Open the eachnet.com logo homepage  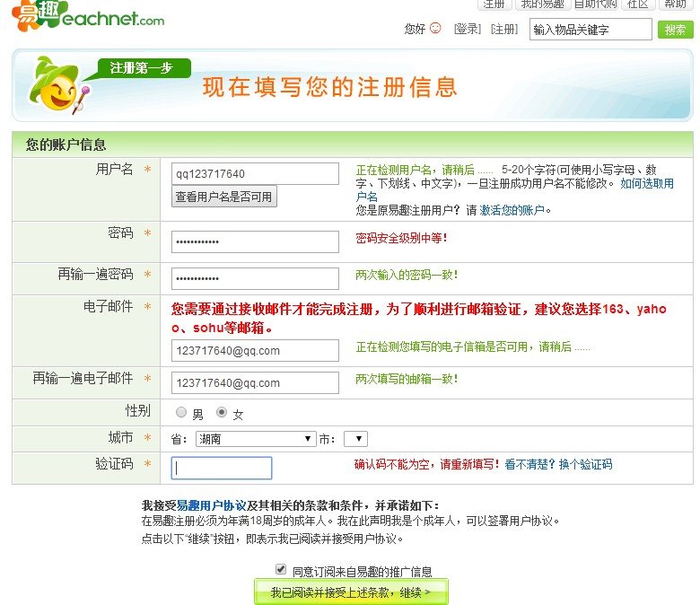[x=88, y=16]
